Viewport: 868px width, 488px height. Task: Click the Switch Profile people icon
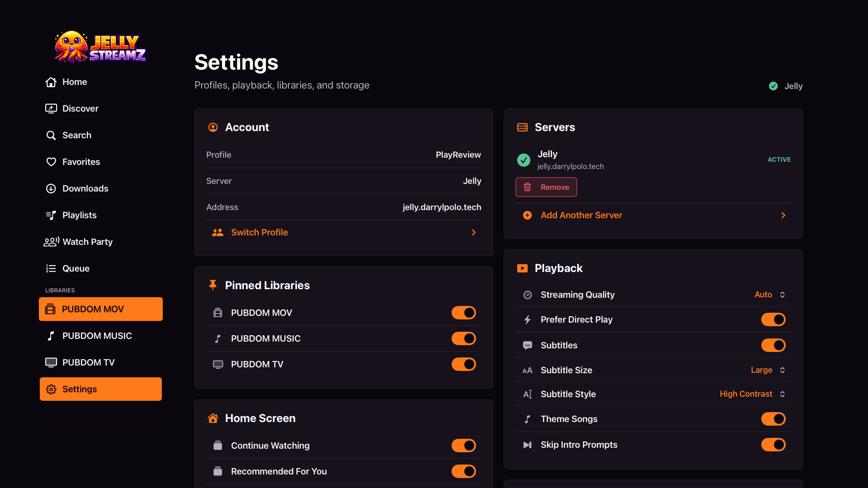pos(218,232)
